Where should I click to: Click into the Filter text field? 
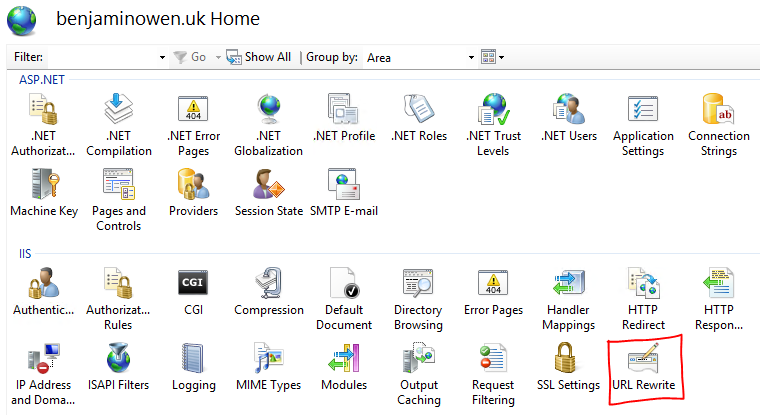tap(102, 58)
